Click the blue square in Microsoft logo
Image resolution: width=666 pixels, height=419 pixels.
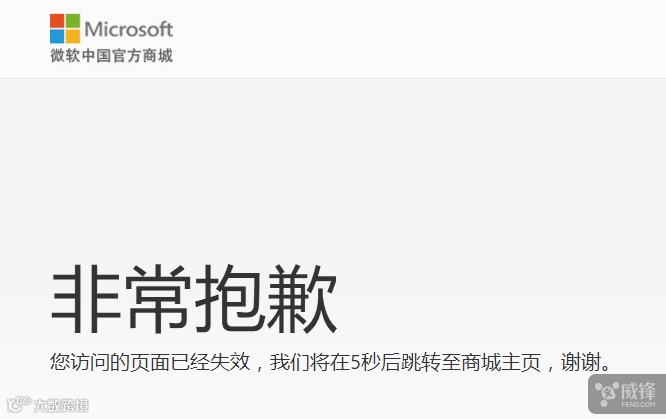pos(57,37)
